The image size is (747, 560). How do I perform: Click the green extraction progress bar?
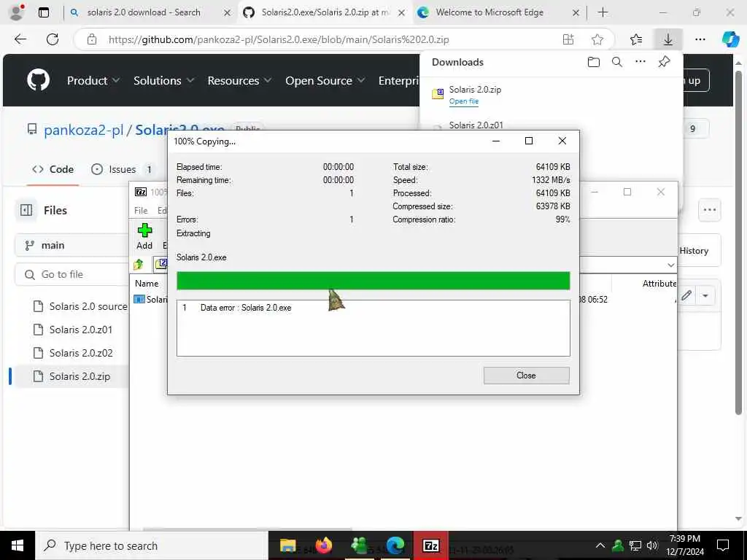373,281
